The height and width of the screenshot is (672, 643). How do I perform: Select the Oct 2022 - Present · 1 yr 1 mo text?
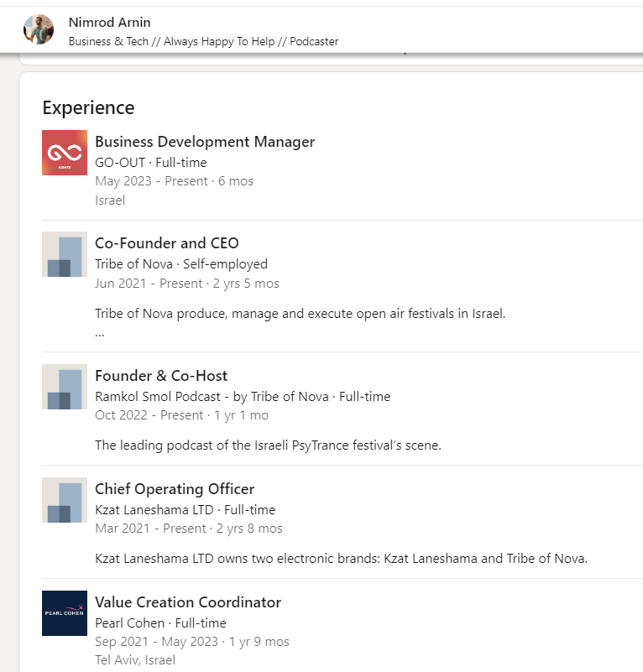[x=181, y=415]
